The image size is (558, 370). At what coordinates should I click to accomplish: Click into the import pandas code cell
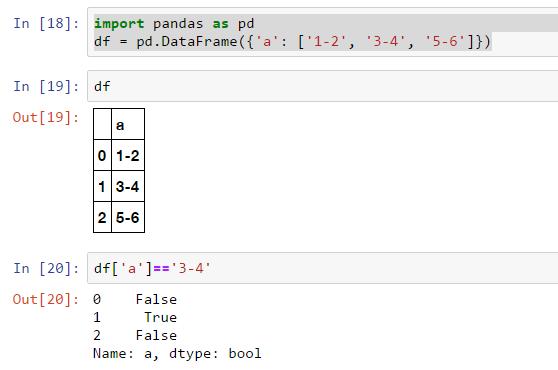pos(322,32)
